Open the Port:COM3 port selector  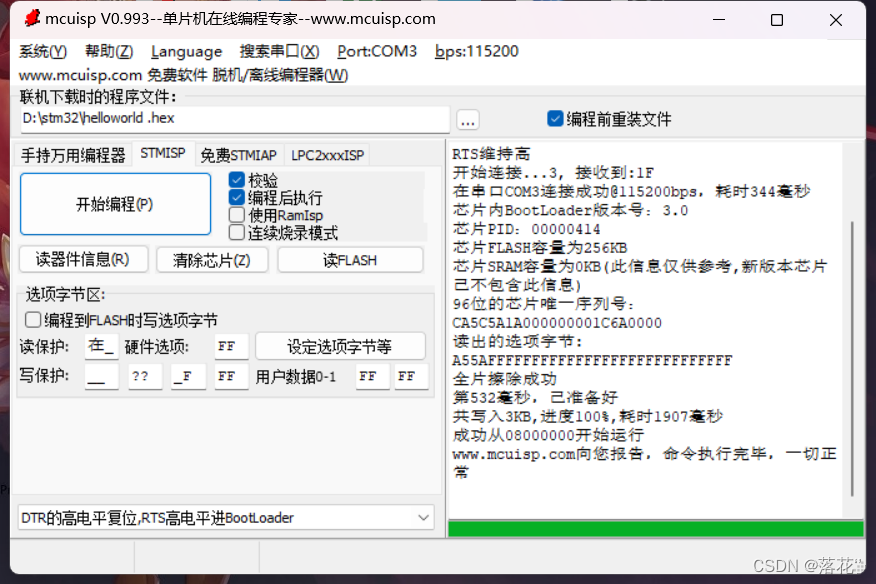click(x=377, y=51)
